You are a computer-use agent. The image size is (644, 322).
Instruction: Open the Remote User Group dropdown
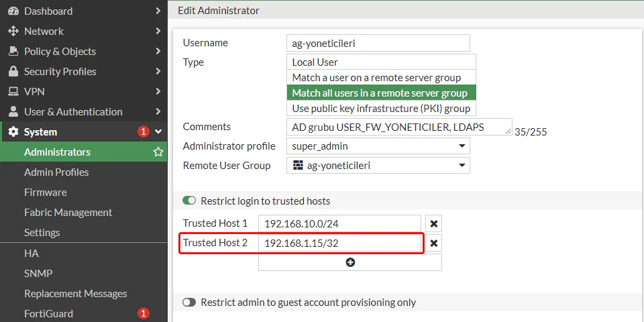[x=378, y=166]
